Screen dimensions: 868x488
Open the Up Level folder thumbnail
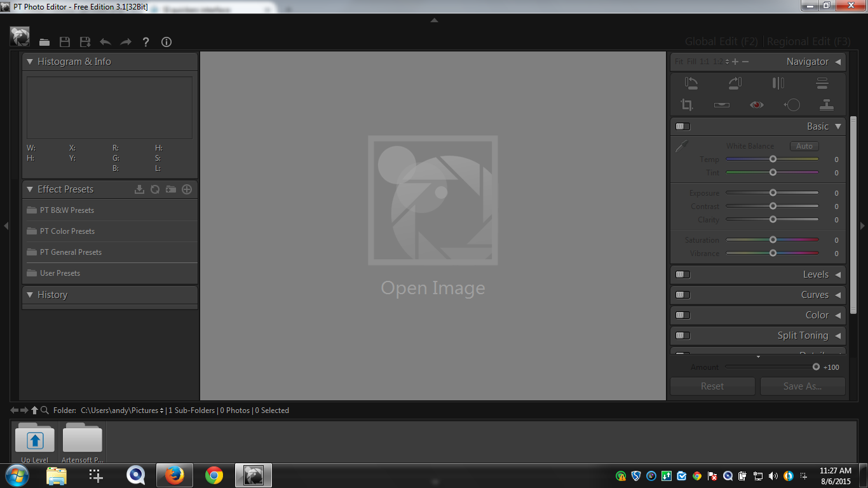pos(35,443)
